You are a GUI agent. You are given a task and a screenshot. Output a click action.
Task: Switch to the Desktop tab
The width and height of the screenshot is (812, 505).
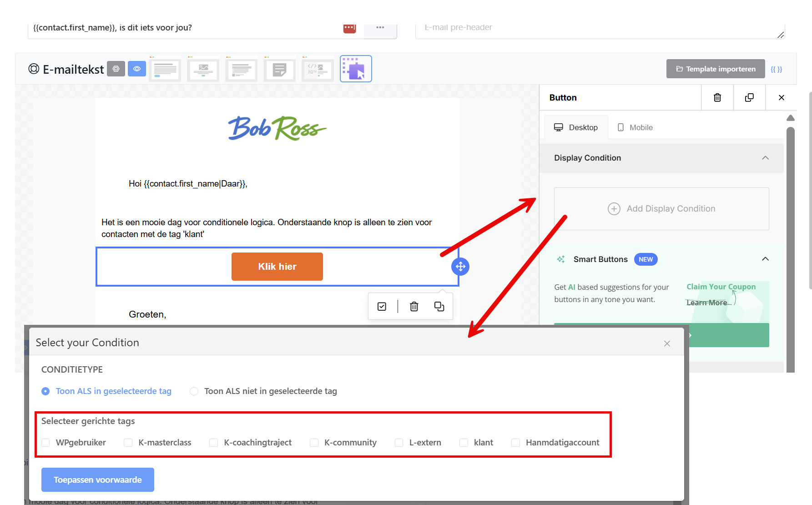pos(576,127)
